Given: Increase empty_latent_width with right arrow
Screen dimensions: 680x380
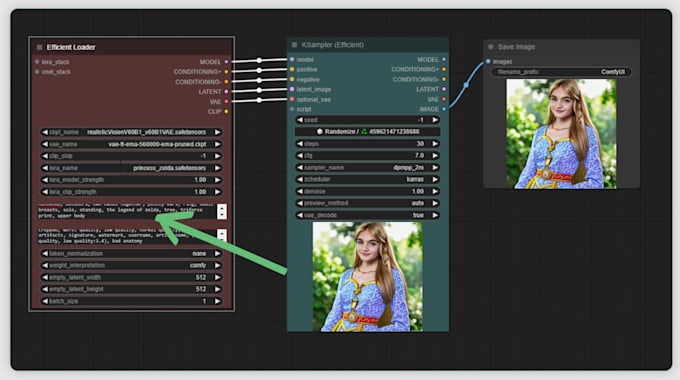Looking at the screenshot, I should click(x=218, y=277).
